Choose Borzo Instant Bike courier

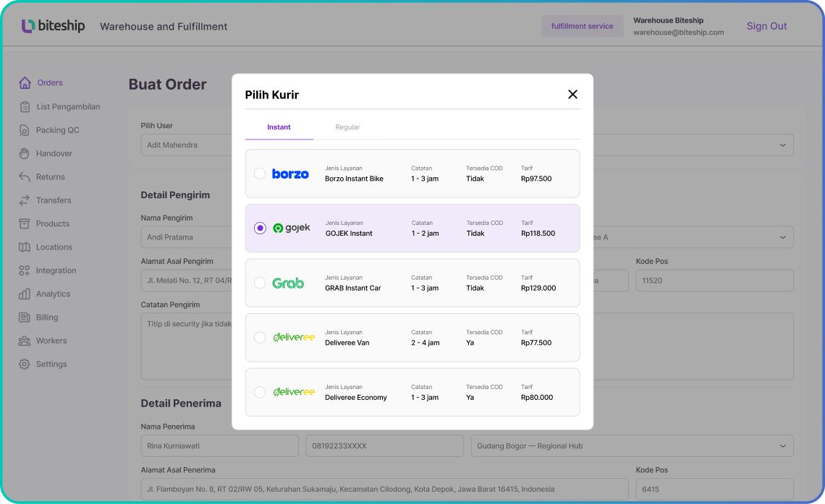(x=259, y=174)
